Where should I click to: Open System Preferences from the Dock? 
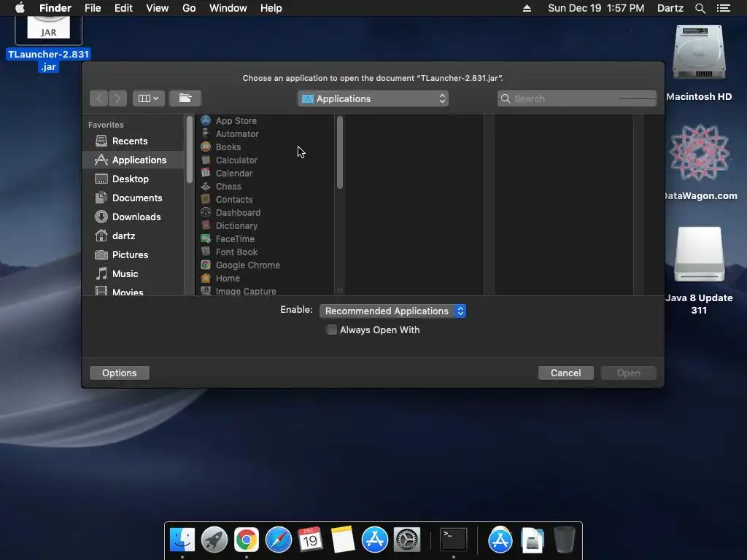coord(407,540)
